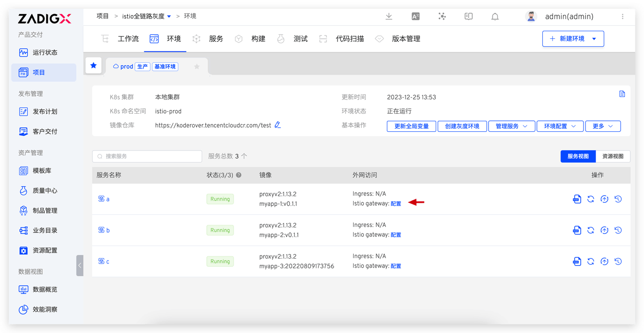Image resolution: width=644 pixels, height=333 pixels.
Task: Select 服务视图 view toggle
Action: click(x=578, y=156)
